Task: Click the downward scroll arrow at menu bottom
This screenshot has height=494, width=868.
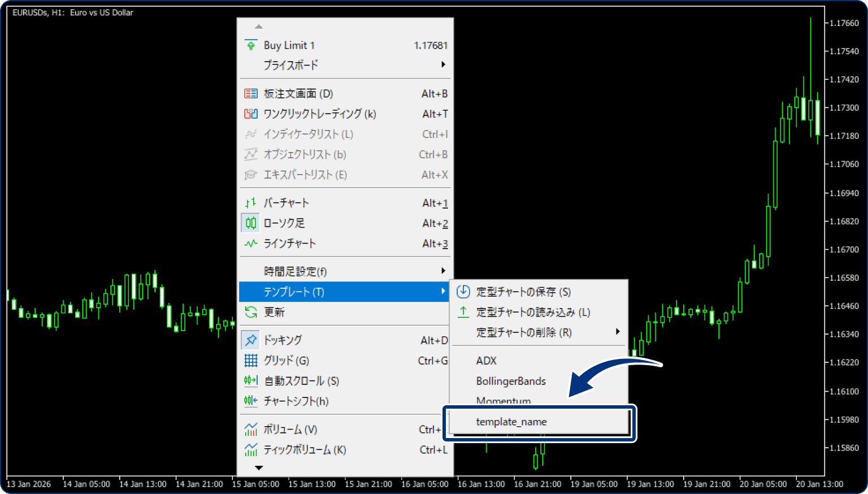Action: click(x=259, y=467)
